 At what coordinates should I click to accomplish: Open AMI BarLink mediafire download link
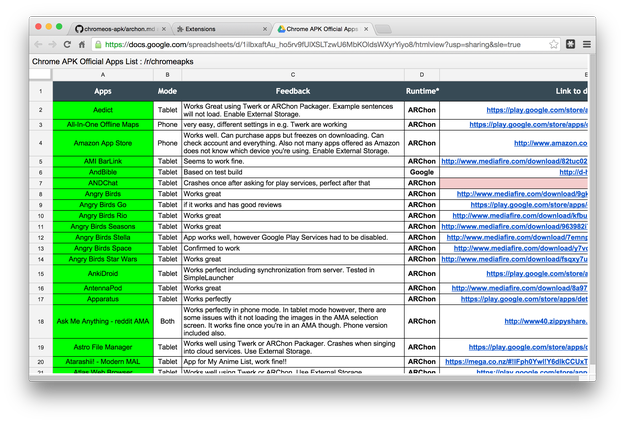click(514, 161)
